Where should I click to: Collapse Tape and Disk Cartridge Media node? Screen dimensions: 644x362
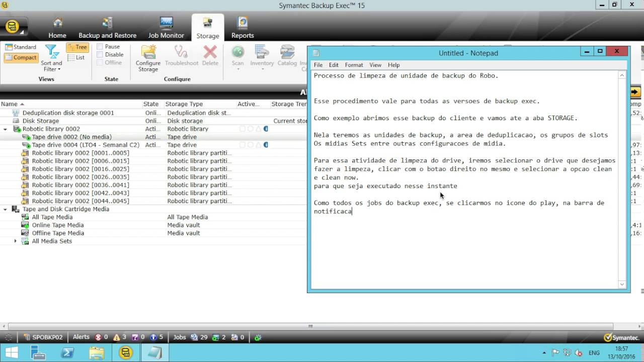(x=6, y=209)
